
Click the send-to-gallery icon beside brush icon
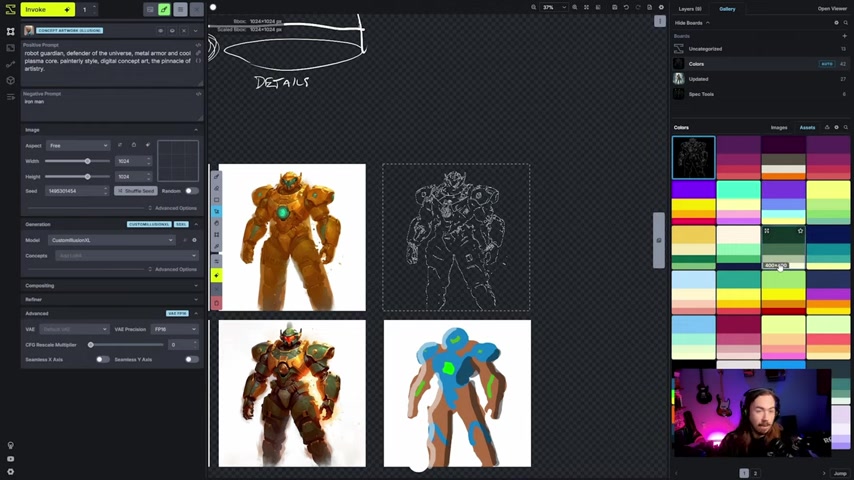tap(150, 9)
